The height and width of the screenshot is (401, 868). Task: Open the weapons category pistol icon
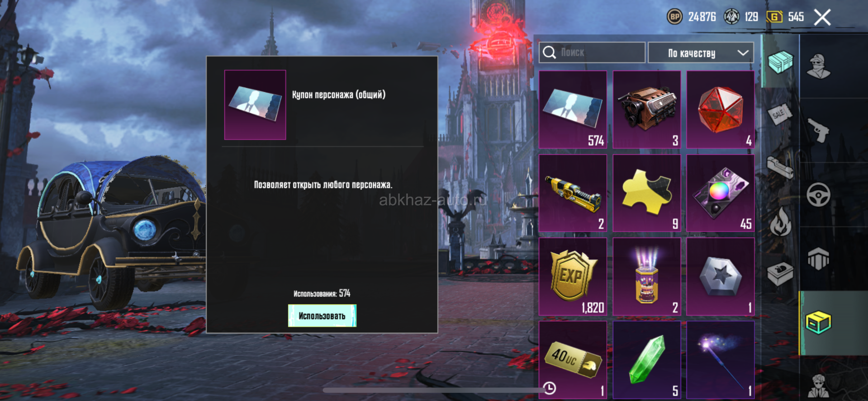click(x=819, y=130)
